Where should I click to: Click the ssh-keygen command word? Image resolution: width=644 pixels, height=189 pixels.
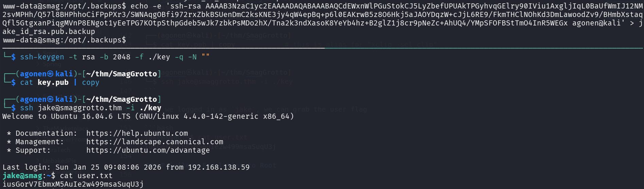[42, 57]
